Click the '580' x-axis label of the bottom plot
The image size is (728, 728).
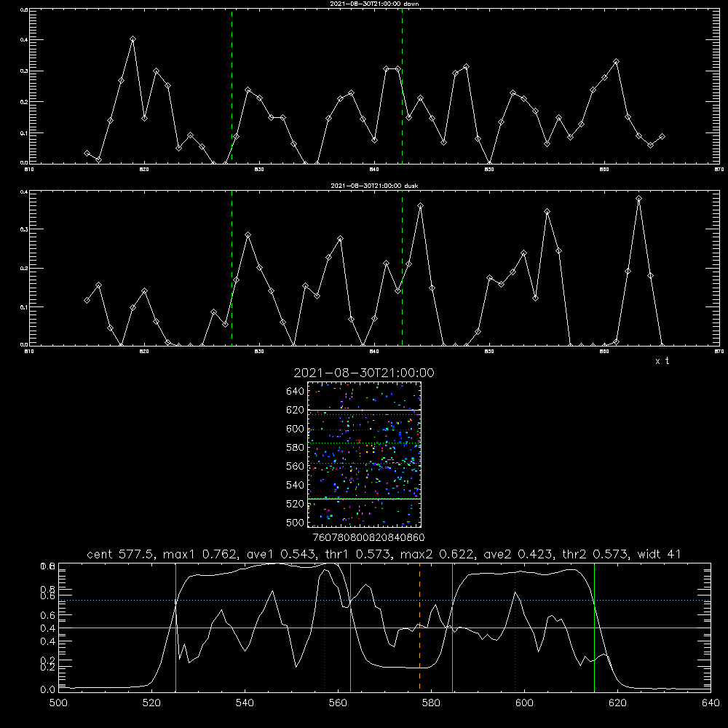431,703
